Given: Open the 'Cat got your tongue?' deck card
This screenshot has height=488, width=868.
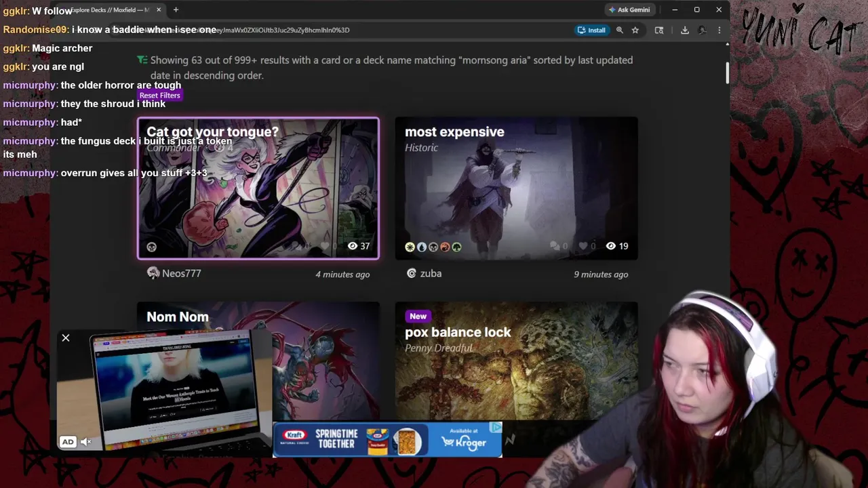Looking at the screenshot, I should point(258,188).
